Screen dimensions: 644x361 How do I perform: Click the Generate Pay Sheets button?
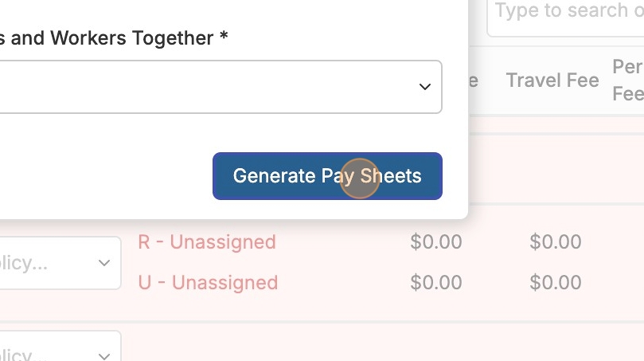click(x=326, y=176)
